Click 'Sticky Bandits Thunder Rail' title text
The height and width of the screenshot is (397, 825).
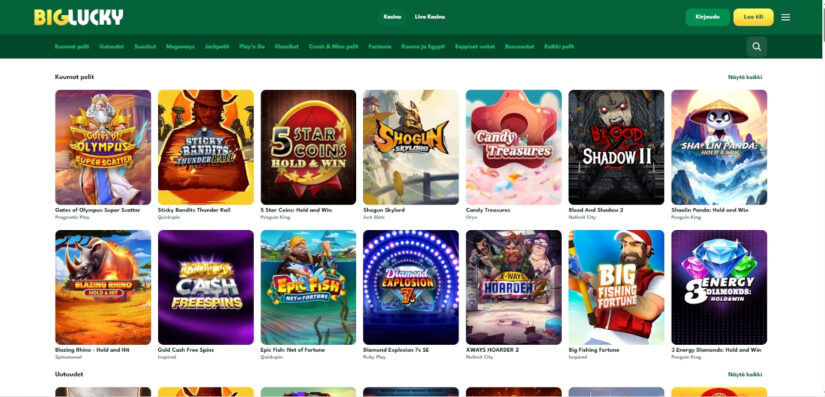[x=194, y=210]
